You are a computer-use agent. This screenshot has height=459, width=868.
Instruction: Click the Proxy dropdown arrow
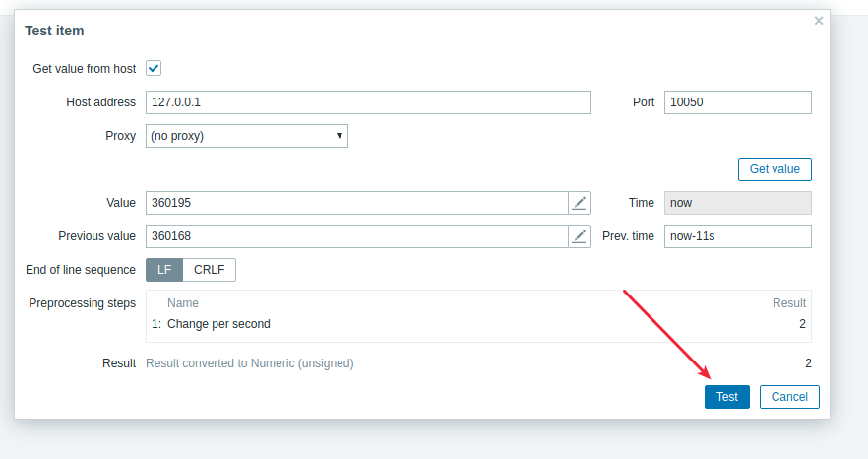pos(340,136)
